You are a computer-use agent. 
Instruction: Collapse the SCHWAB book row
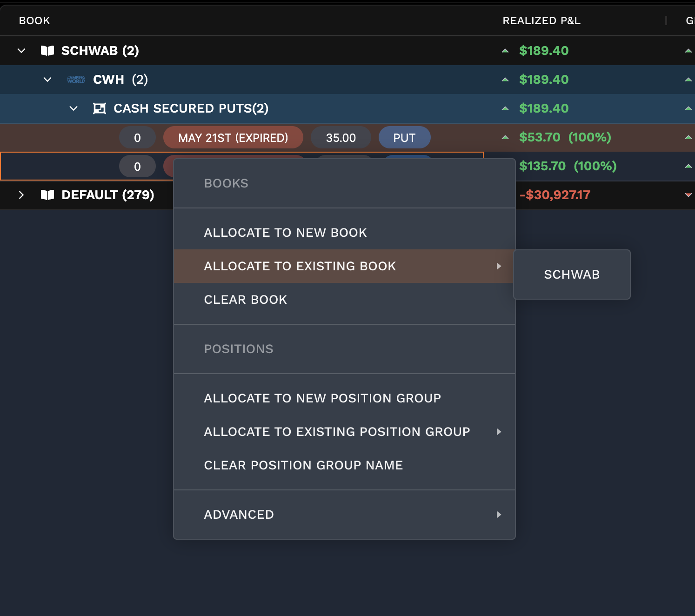21,51
